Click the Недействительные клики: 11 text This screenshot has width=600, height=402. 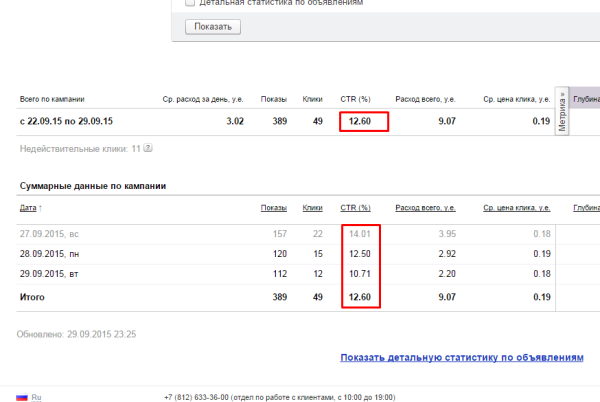tap(80, 149)
